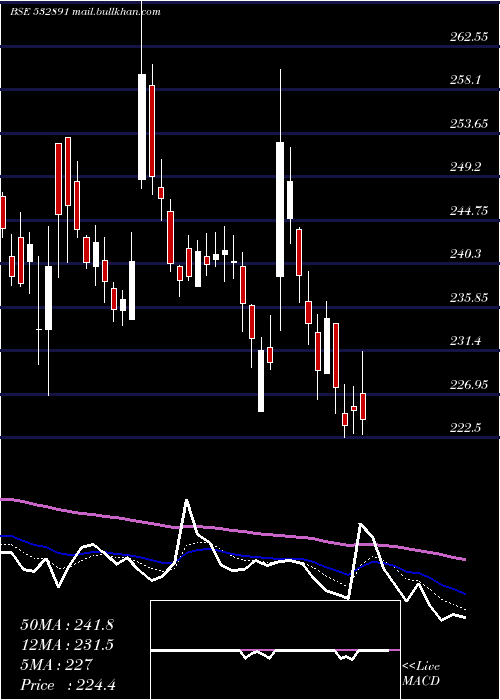Viewport: 500px width, 700px height.
Task: Click the 240.3 price level label
Action: (x=467, y=254)
